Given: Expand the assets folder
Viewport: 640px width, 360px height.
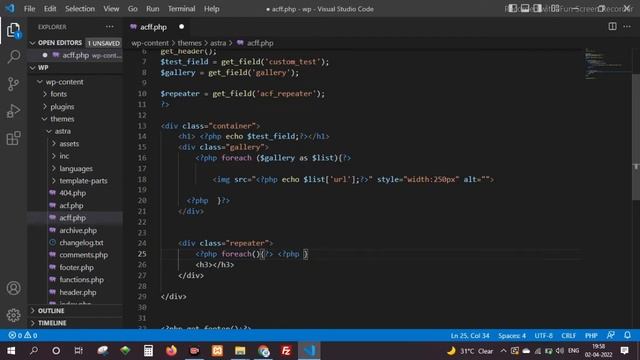Looking at the screenshot, I should pyautogui.click(x=69, y=144).
